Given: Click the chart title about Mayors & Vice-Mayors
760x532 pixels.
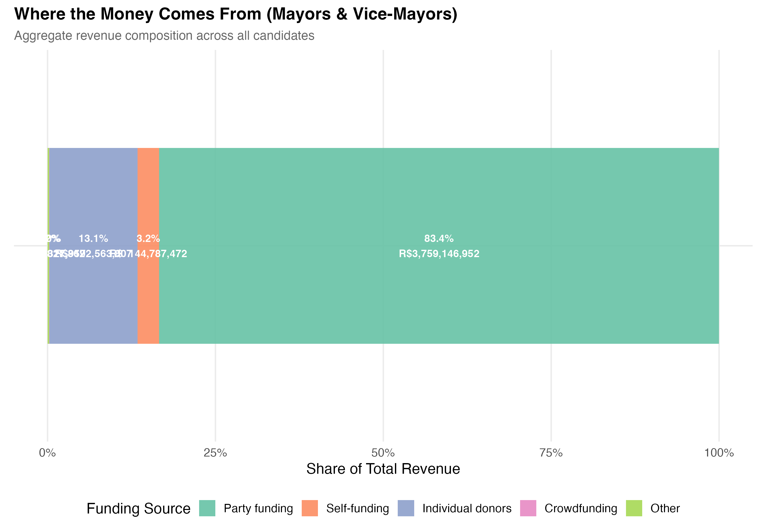Looking at the screenshot, I should (x=236, y=14).
